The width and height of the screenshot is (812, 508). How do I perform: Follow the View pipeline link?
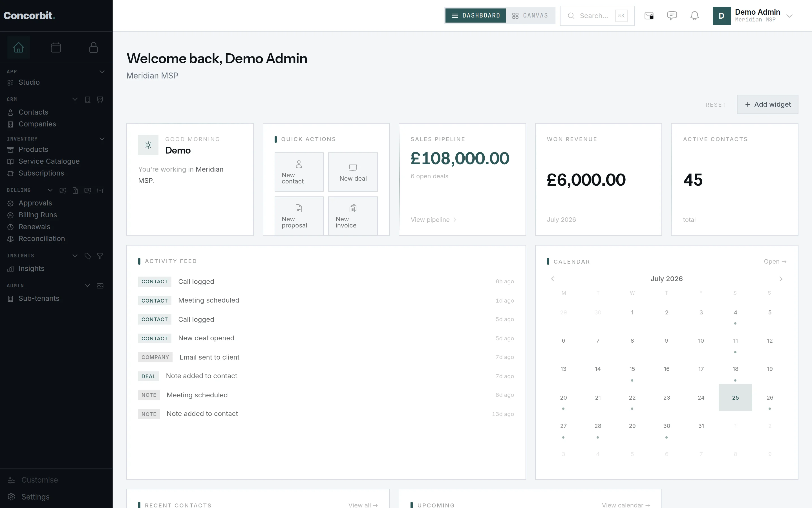point(434,220)
